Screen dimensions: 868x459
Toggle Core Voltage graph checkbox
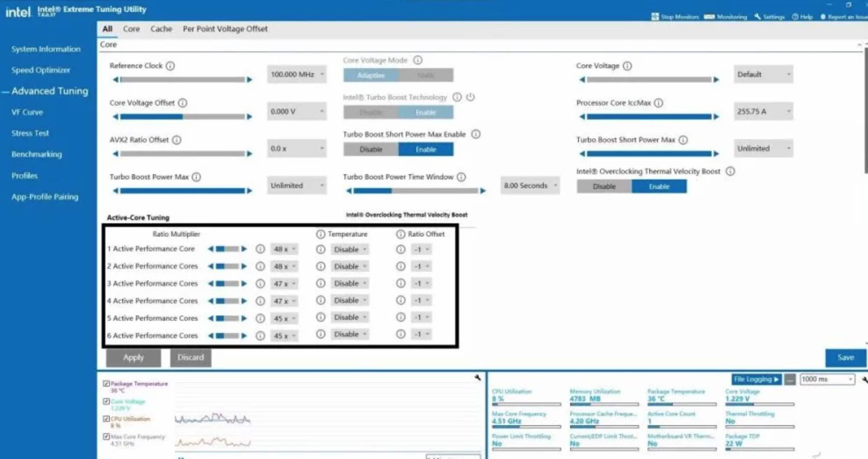click(x=106, y=401)
